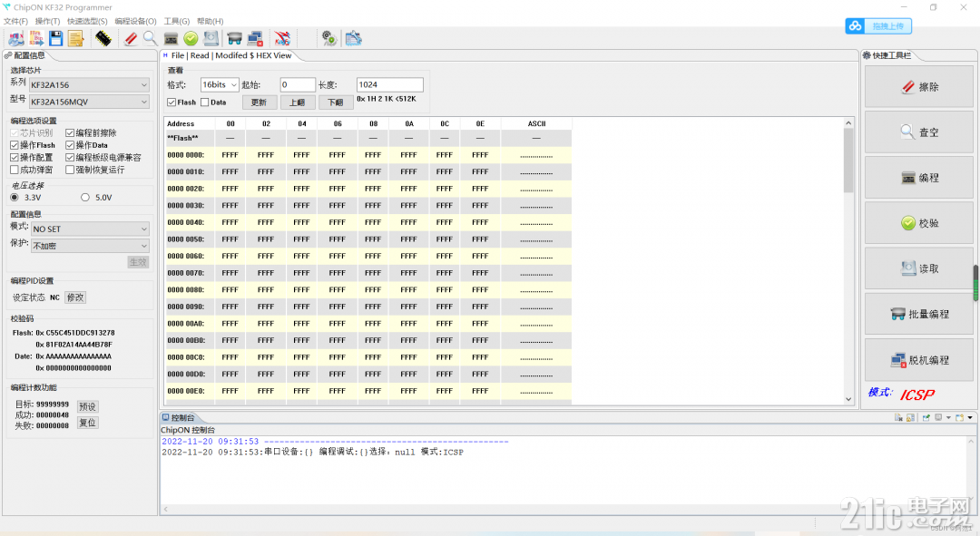Toggle 编程前擦除 checkbox
The width and height of the screenshot is (980, 536).
tap(70, 132)
